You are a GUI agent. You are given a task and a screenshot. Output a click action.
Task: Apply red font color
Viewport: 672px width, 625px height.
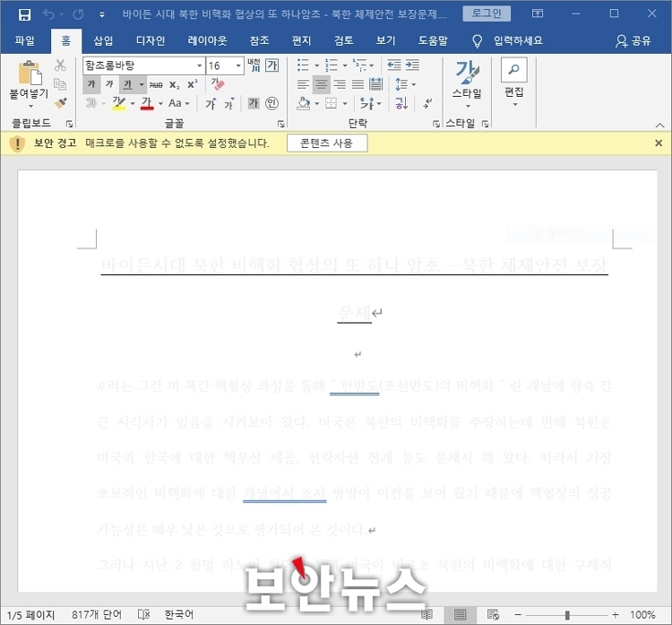147,103
